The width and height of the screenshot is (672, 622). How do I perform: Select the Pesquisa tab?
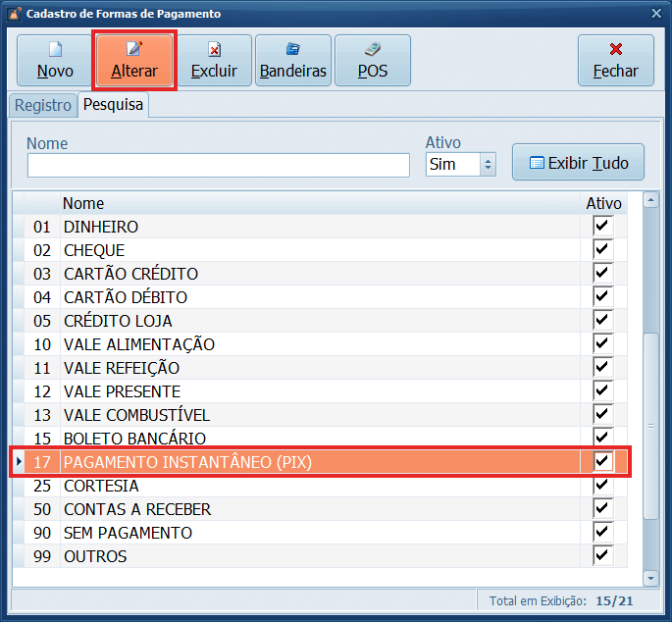[x=113, y=105]
